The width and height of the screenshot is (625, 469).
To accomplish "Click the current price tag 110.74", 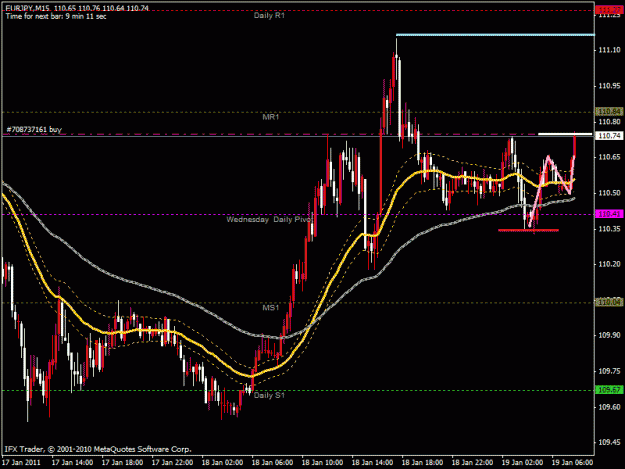I will (x=609, y=136).
